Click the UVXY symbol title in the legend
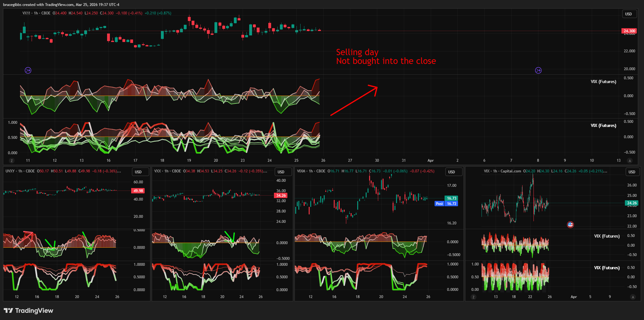Screen dimensions: 644x320 pos(10,171)
